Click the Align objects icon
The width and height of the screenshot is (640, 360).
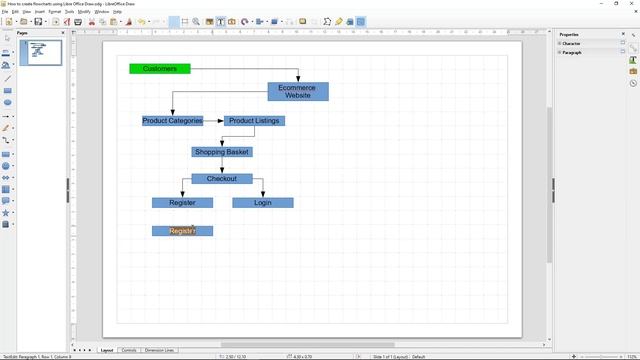click(x=259, y=22)
